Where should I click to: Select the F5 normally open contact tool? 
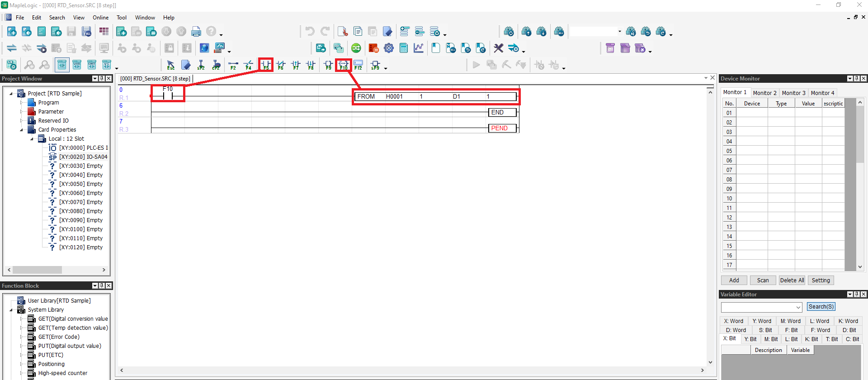pos(266,65)
